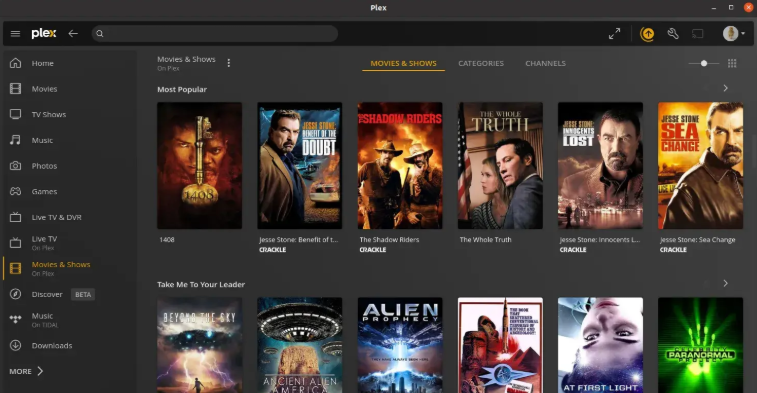Click the '1408' title text
The image size is (757, 393).
click(x=167, y=239)
